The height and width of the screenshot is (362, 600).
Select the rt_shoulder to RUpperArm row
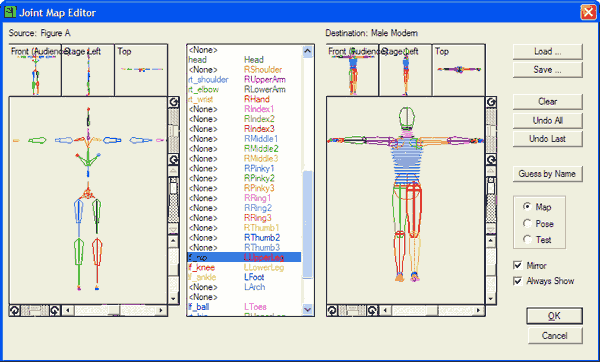click(x=244, y=80)
